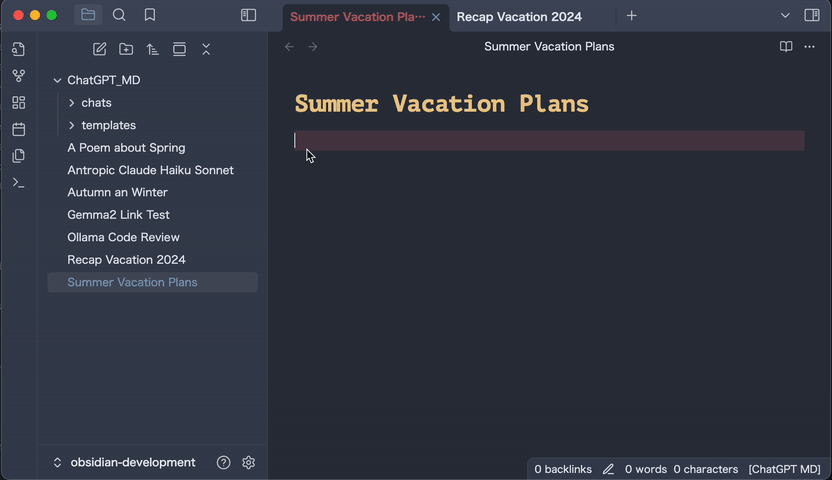
Task: Switch to the Recap Vacation 2024 tab
Action: [x=519, y=16]
